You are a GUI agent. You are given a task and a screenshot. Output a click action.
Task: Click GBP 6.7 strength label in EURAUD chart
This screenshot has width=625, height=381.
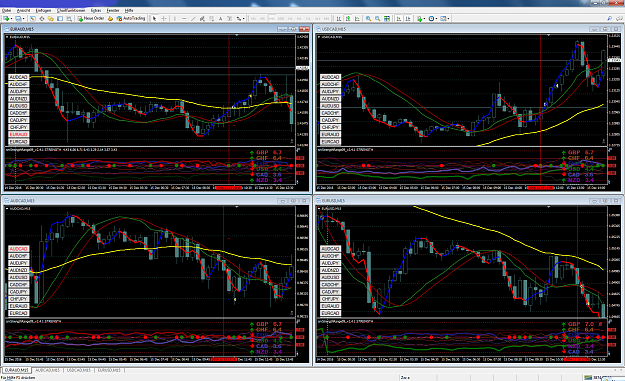pyautogui.click(x=269, y=152)
